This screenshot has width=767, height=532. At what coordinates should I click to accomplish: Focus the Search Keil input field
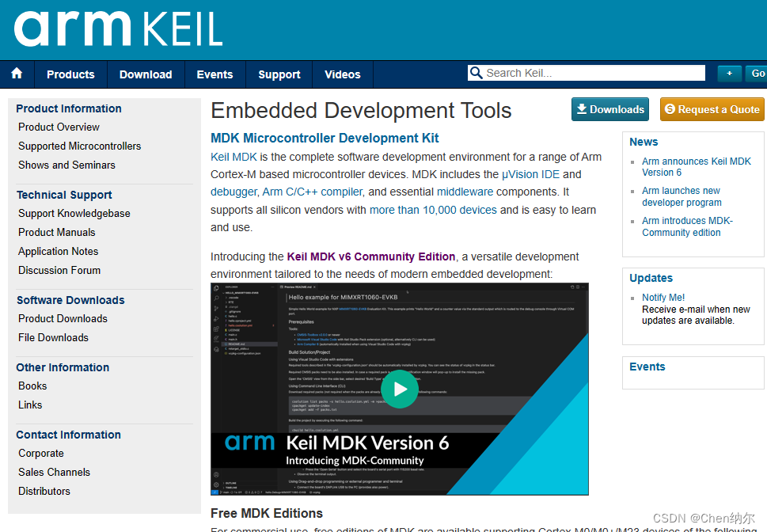[586, 73]
